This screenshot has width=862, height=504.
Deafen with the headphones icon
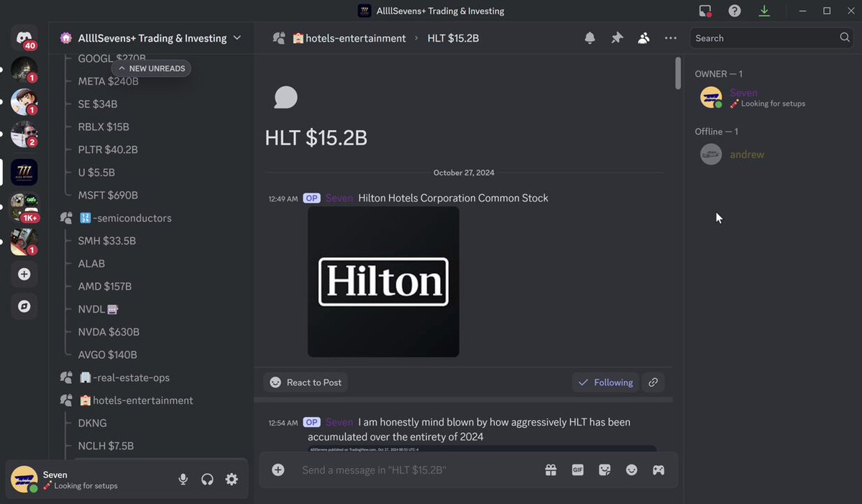[x=207, y=480]
